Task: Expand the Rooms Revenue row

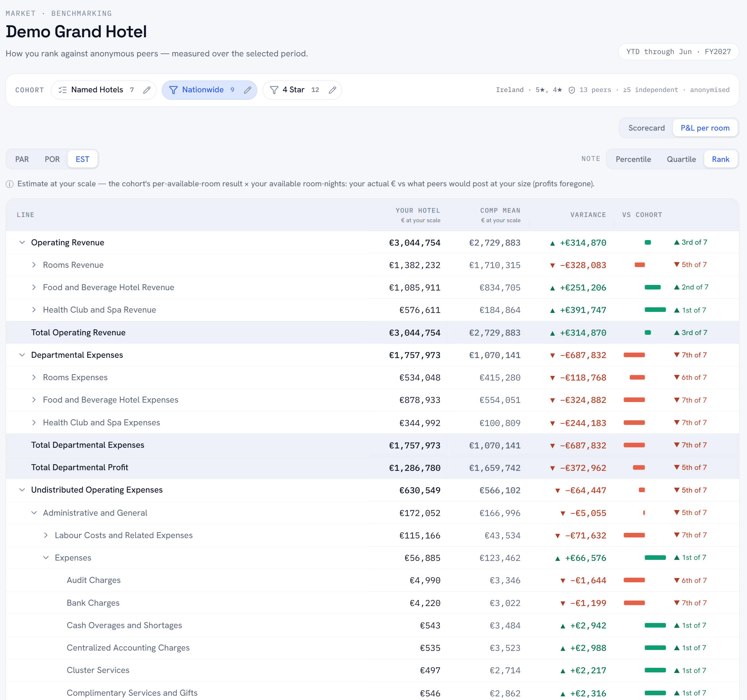Action: click(x=34, y=265)
